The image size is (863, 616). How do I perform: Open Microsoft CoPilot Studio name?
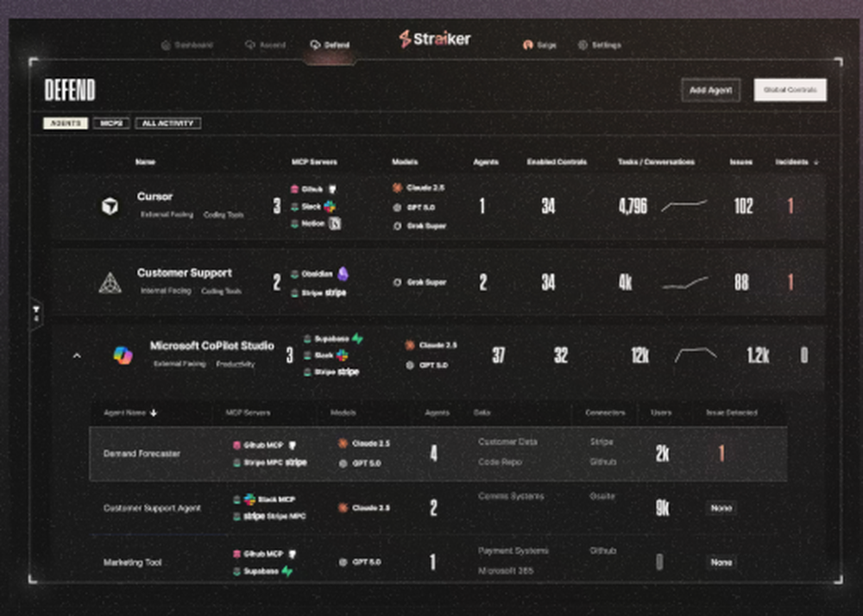click(212, 346)
